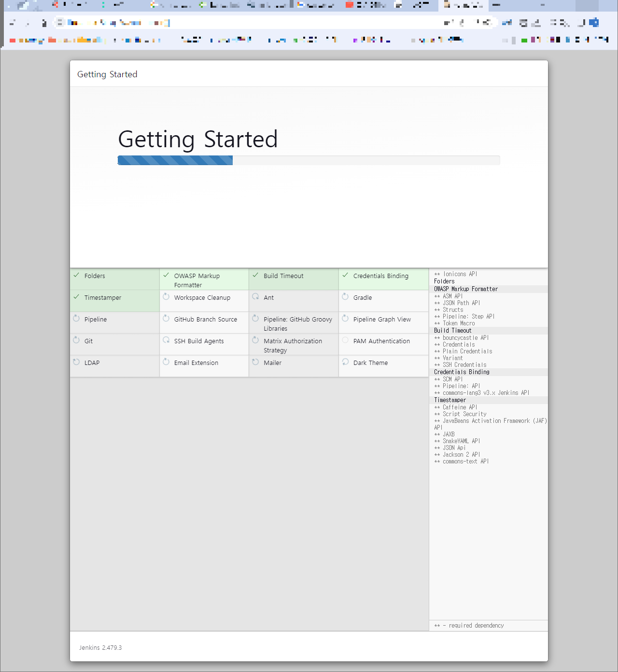The image size is (618, 672).
Task: Click the 'SSH Build Agents' plugin name
Action: pyautogui.click(x=199, y=341)
